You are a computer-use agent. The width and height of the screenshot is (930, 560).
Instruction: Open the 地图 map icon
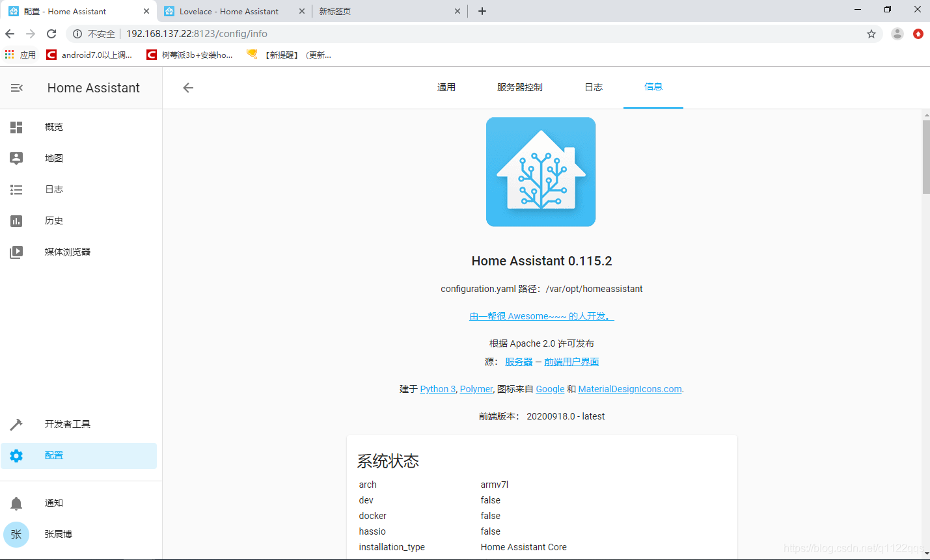16,158
